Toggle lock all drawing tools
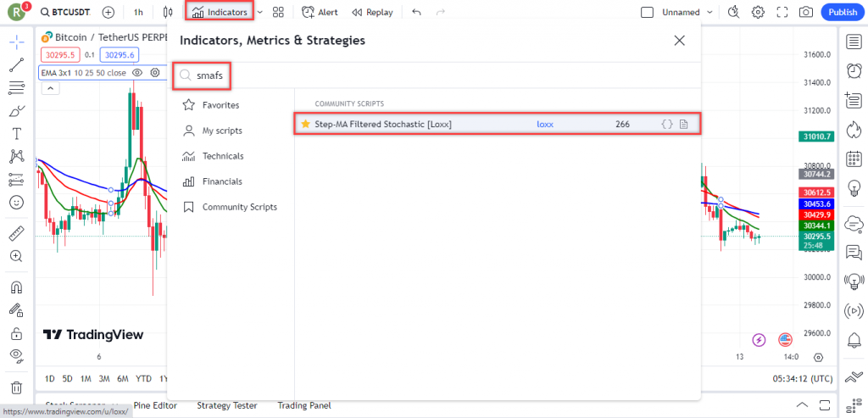Screen dimensions: 868x418 17,333
